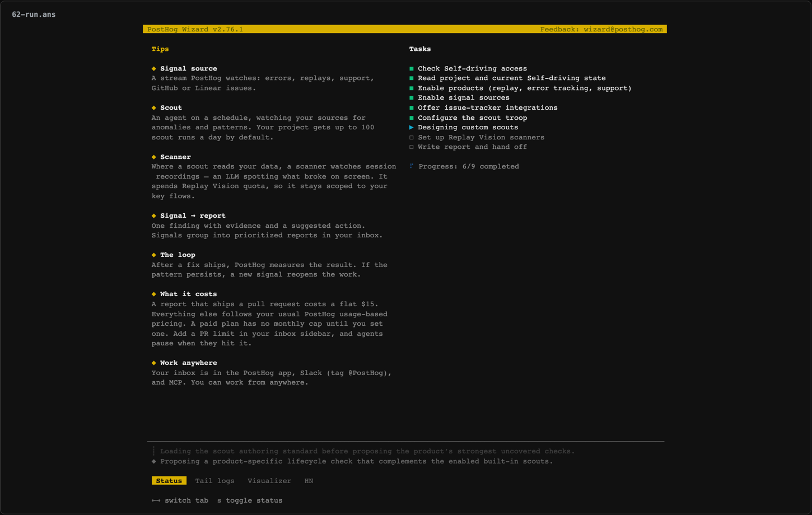Screen dimensions: 812x515
Task: Click the green square for Enable signal sources
Action: [412, 98]
